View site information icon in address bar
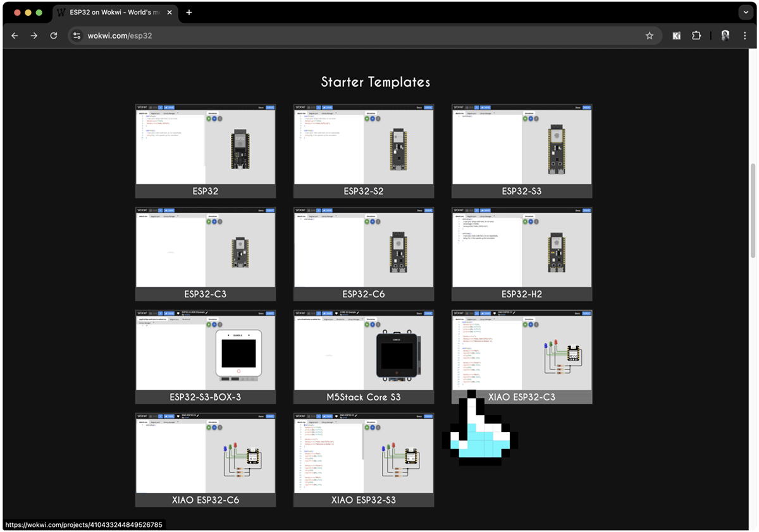The image size is (759, 532). 77,35
